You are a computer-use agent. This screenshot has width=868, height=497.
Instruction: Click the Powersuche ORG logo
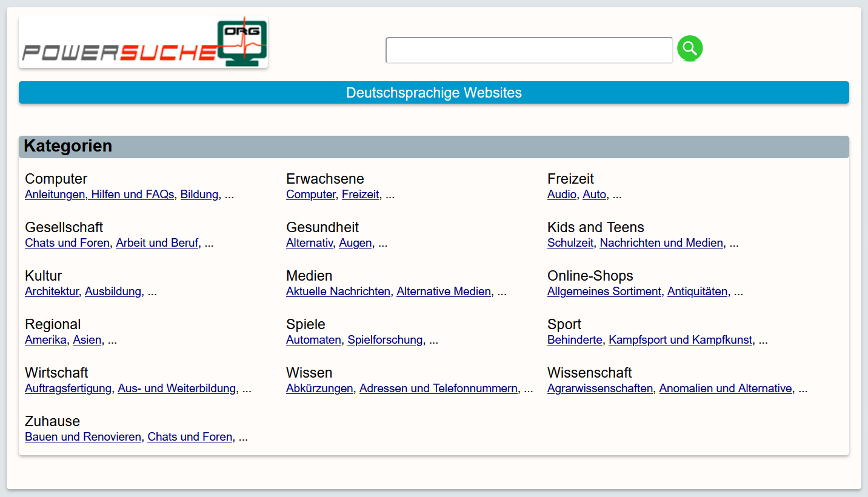point(144,42)
